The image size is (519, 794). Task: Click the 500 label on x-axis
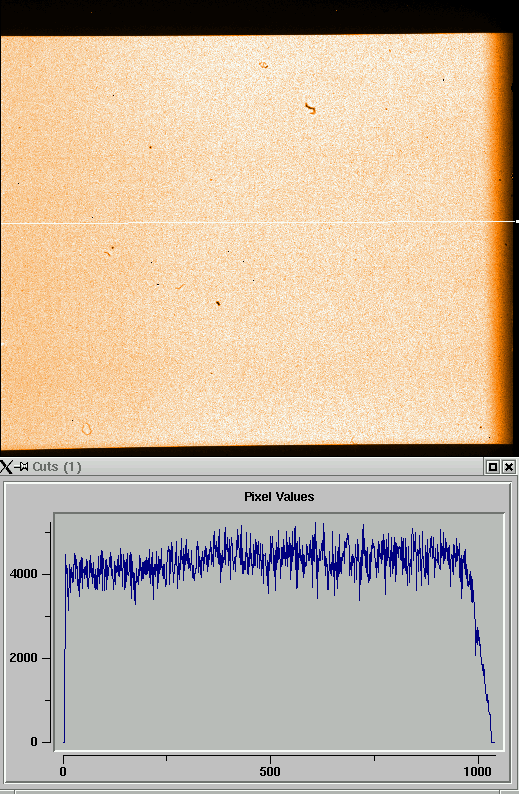(x=269, y=772)
